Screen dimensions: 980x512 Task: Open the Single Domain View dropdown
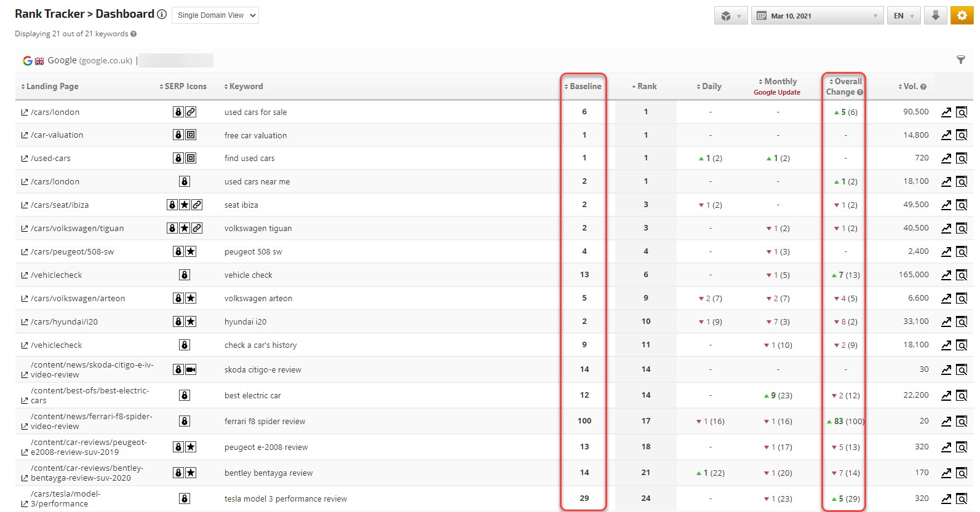point(215,15)
